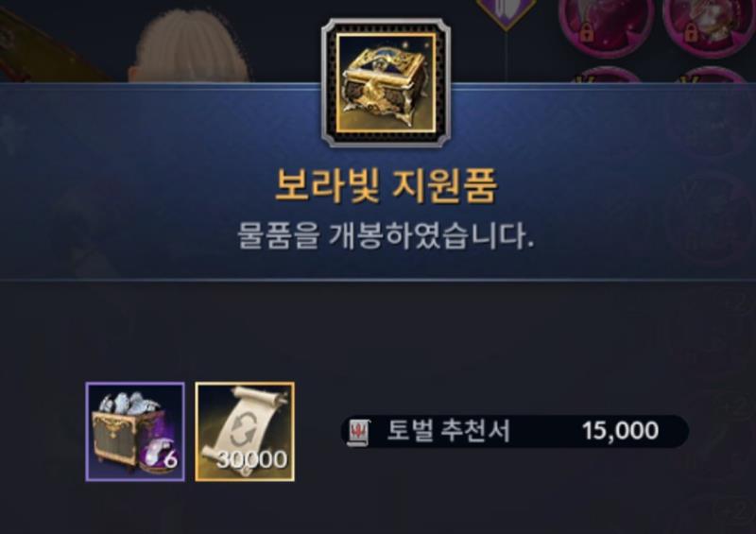Click the golden treasure chest icon
Viewport: 756px width, 534px height.
(386, 82)
